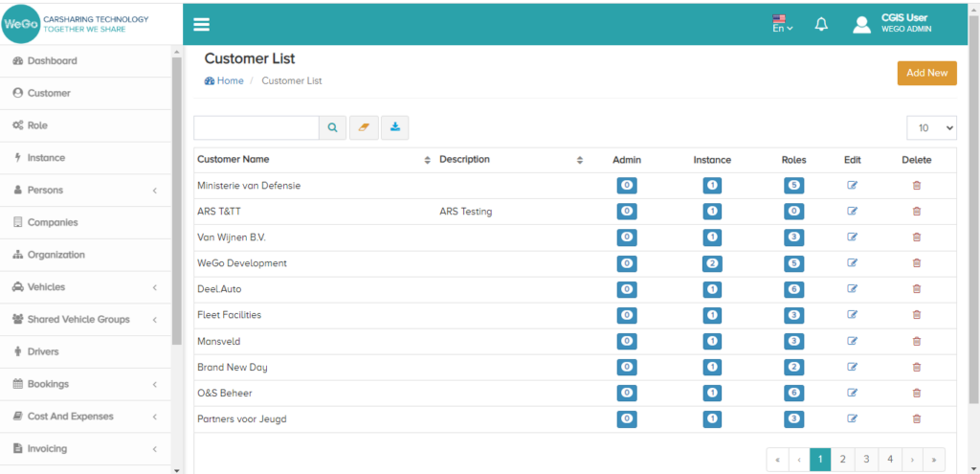
Task: Delete the ARS T&TT customer row
Action: (916, 212)
